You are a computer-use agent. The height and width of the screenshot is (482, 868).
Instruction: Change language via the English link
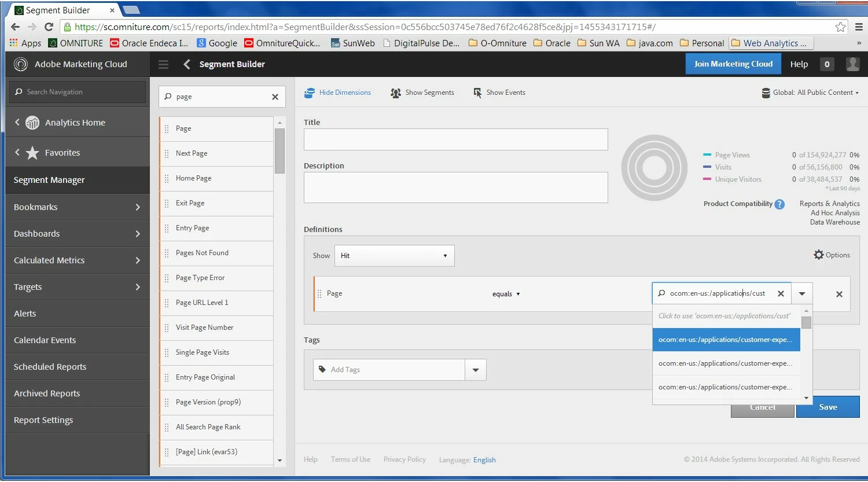484,460
